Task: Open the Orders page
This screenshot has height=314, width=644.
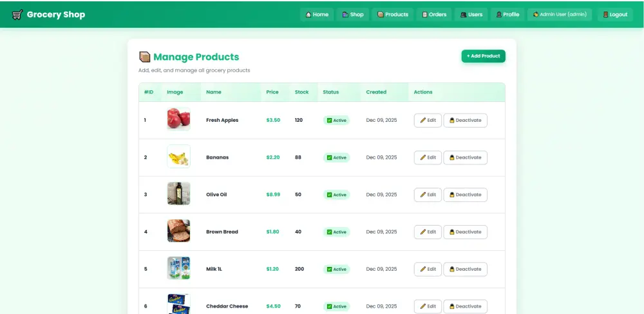Action: click(x=434, y=14)
